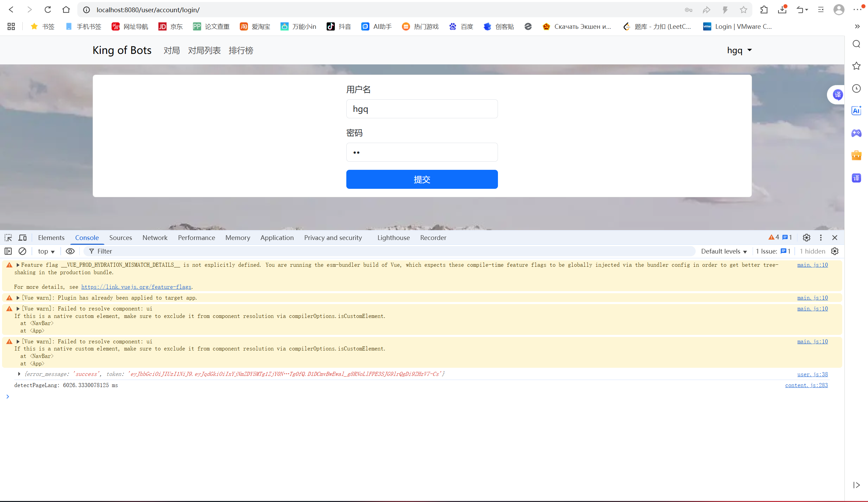Toggle the live expression eye icon
This screenshot has height=502, width=868.
click(70, 252)
